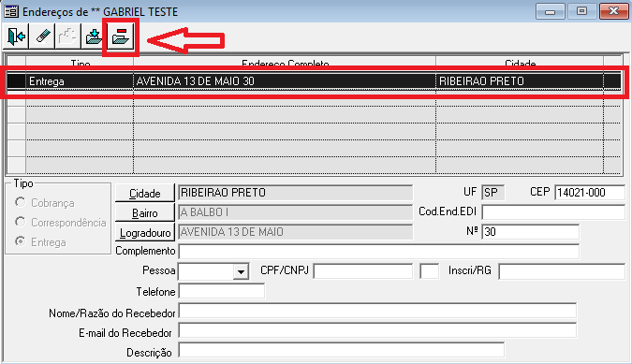The height and width of the screenshot is (364, 632).
Task: Click the Cod.End.EDI input field
Action: pyautogui.click(x=553, y=211)
